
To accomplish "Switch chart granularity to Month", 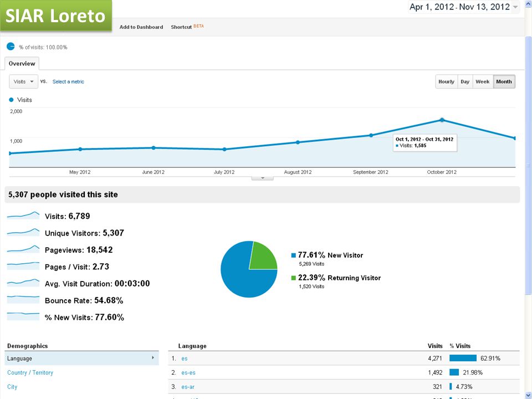I will pyautogui.click(x=504, y=81).
